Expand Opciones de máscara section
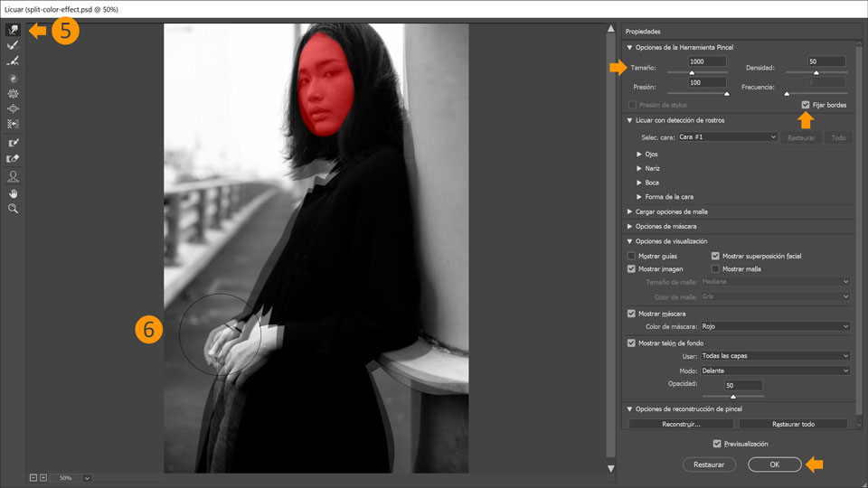This screenshot has height=488, width=868. [629, 226]
